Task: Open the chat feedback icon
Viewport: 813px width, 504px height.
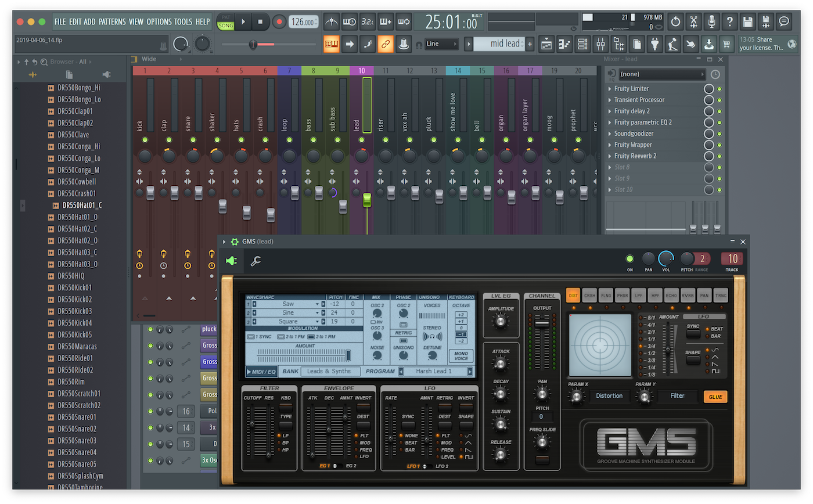Action: click(784, 22)
